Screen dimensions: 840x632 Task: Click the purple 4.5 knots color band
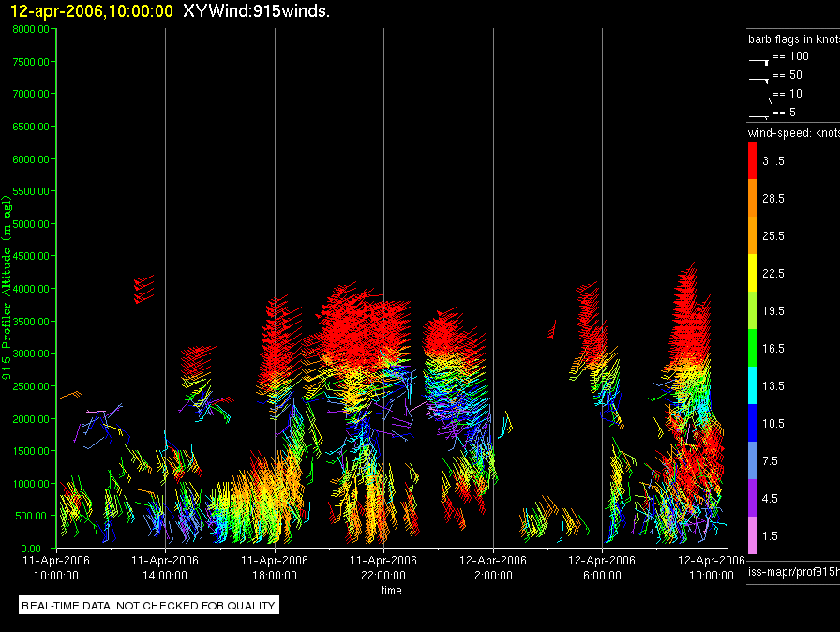pyautogui.click(x=753, y=498)
